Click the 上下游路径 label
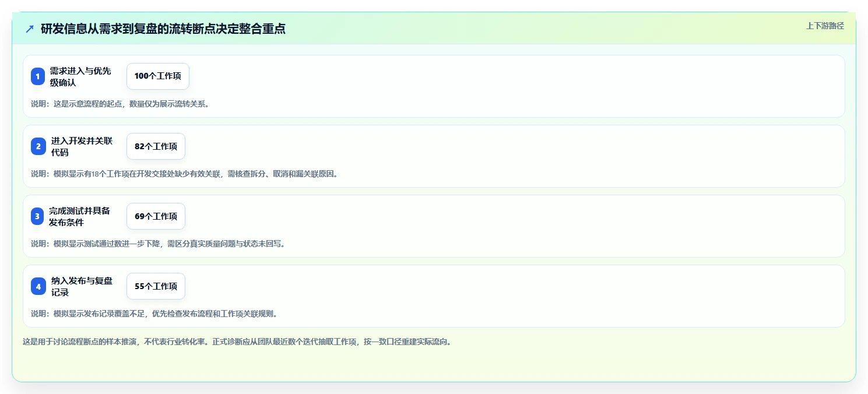This screenshot has width=868, height=394. [825, 26]
